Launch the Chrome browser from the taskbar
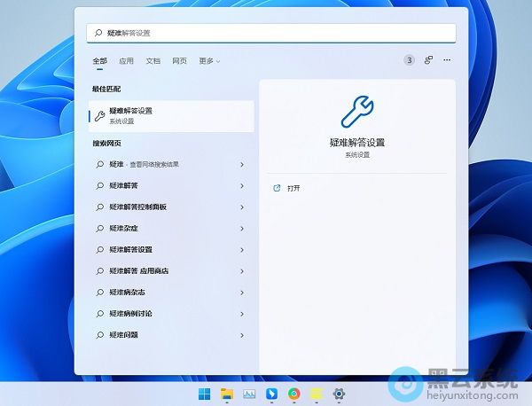Image resolution: width=532 pixels, height=406 pixels. click(x=293, y=394)
